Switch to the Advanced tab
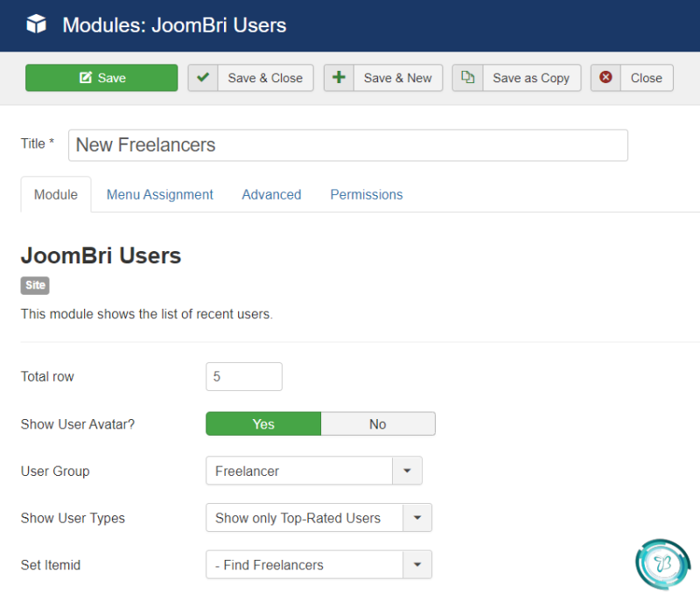Screen dimensions: 700x601 271,194
